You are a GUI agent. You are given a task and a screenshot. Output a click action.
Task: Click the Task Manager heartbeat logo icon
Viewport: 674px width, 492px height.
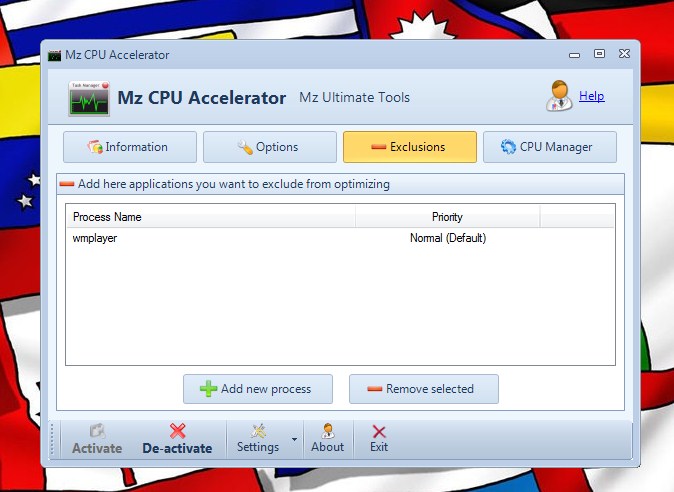(x=89, y=98)
